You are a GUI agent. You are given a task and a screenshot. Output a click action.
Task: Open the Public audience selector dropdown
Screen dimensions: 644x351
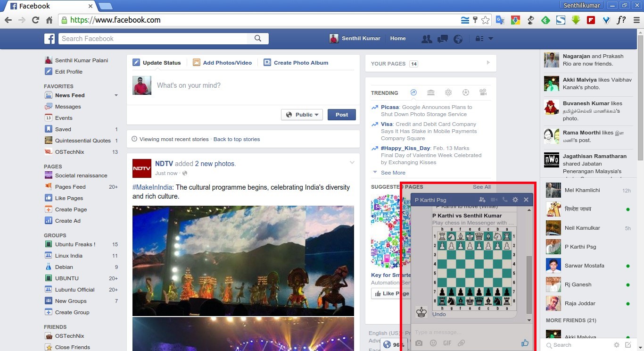[302, 115]
